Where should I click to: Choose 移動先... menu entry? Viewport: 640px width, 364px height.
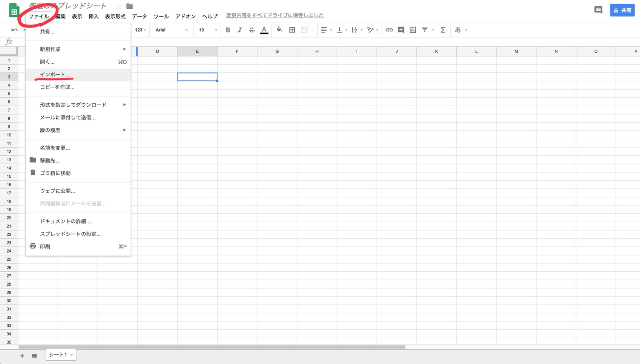[78, 161]
